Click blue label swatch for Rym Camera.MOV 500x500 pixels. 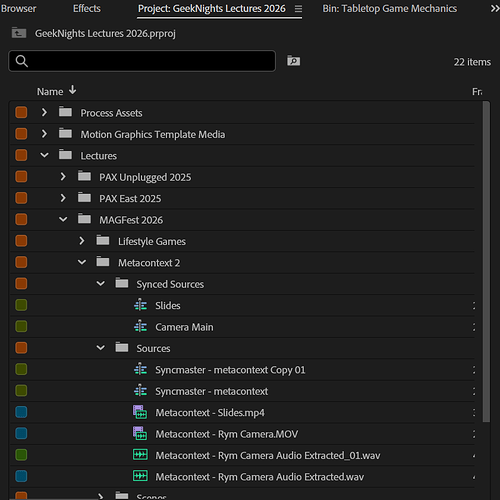21,433
